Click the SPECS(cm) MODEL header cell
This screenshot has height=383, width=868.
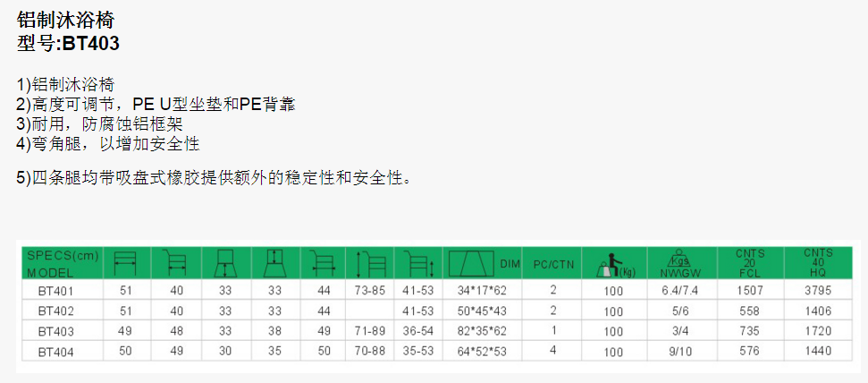[61, 263]
